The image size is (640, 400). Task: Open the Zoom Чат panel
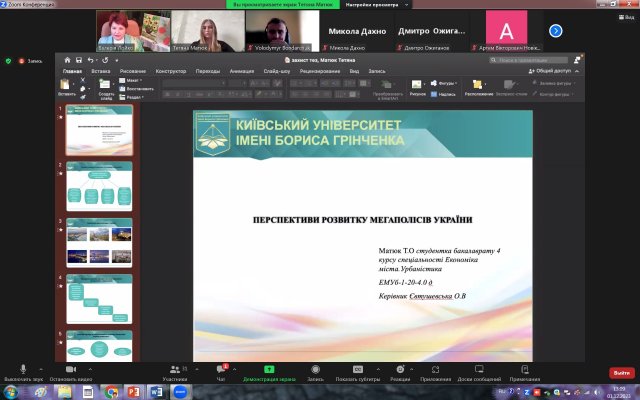click(221, 371)
